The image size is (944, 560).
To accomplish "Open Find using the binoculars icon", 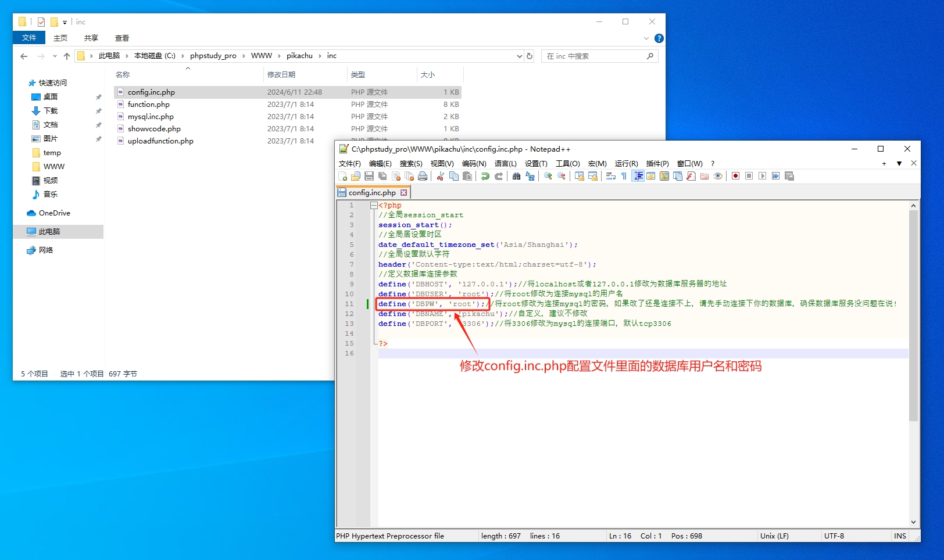I will click(x=516, y=176).
